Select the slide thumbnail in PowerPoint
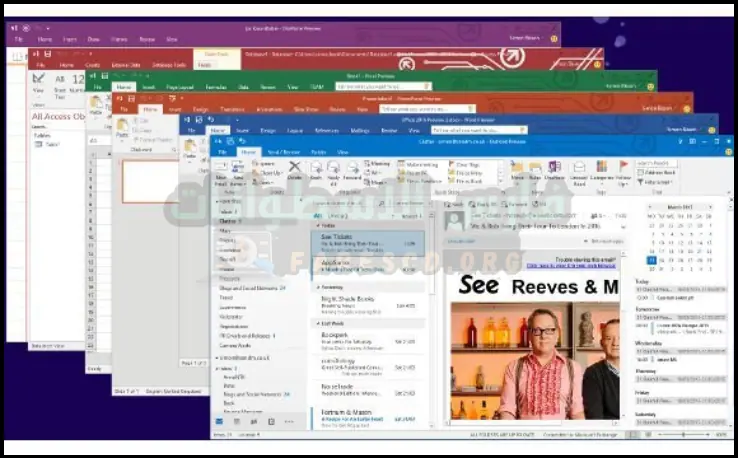The image size is (738, 458). tap(150, 181)
